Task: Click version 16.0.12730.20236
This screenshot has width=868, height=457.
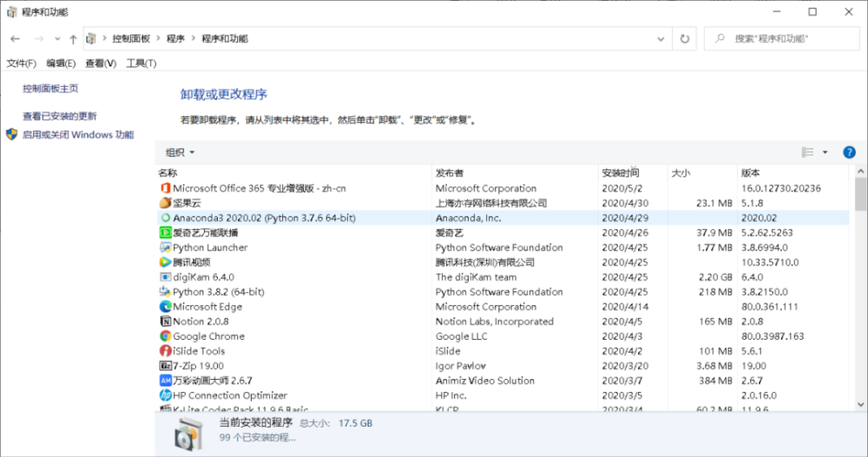Action: coord(780,188)
